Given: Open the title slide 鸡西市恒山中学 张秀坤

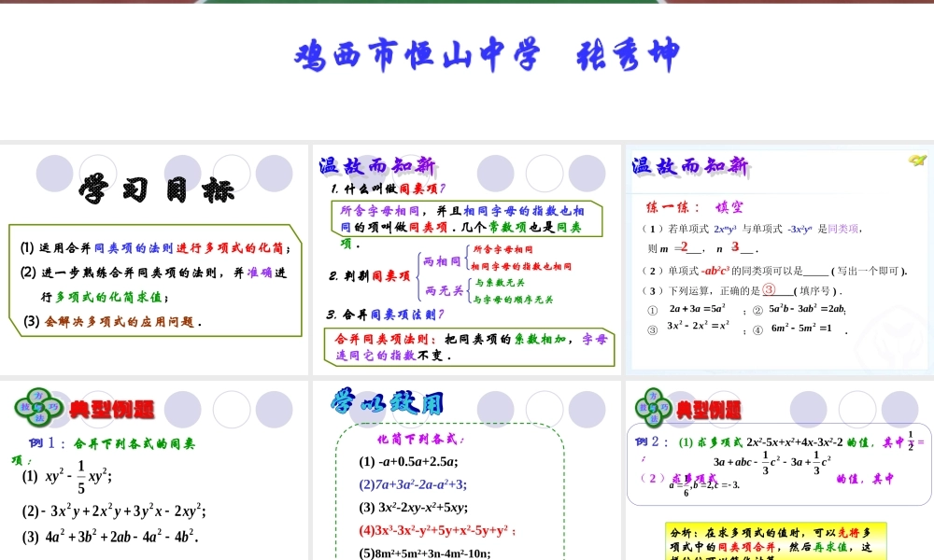Looking at the screenshot, I should pyautogui.click(x=467, y=72).
